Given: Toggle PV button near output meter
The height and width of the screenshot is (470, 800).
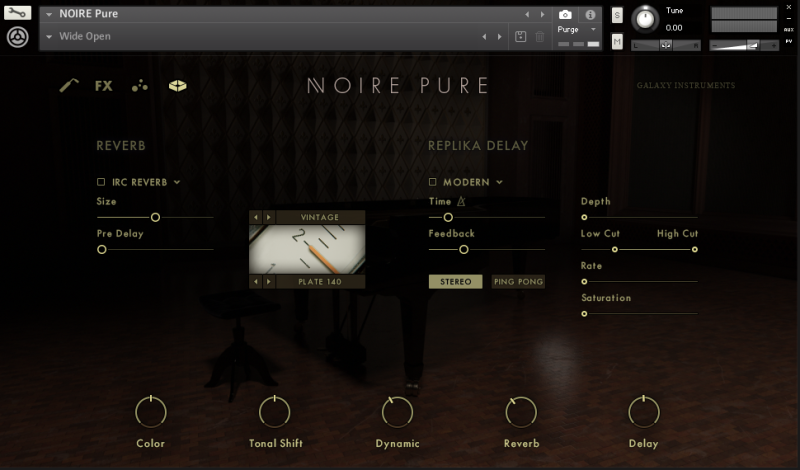Looking at the screenshot, I should (x=789, y=41).
